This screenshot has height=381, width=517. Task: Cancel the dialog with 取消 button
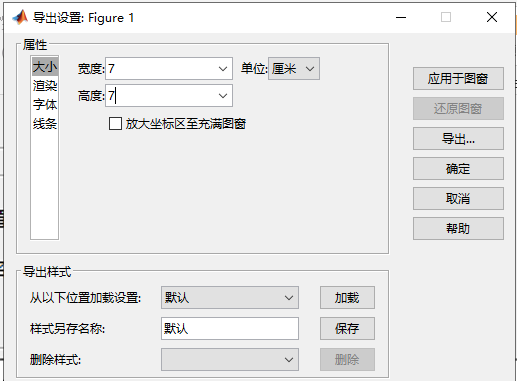click(x=458, y=199)
